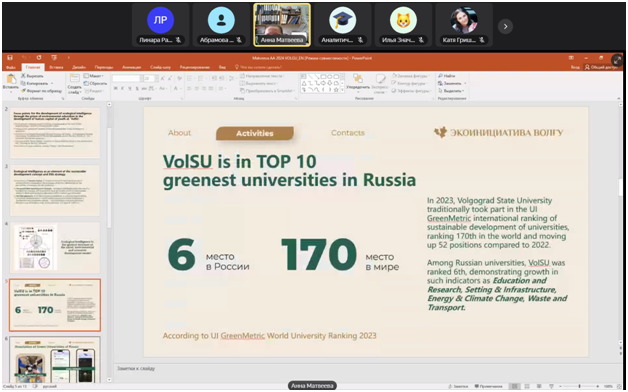Viewport: 628px width, 392px height.
Task: Collapse the ribbon with the up arrow
Action: pos(619,98)
